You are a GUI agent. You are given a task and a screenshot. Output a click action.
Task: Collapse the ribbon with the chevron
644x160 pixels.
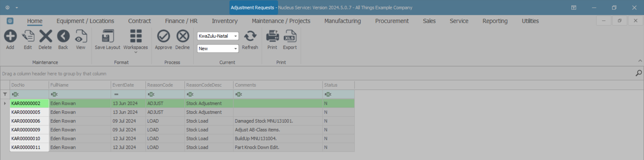click(640, 61)
